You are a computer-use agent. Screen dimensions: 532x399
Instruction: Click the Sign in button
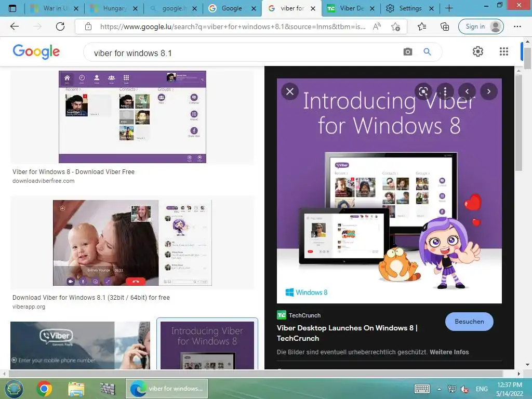point(481,26)
